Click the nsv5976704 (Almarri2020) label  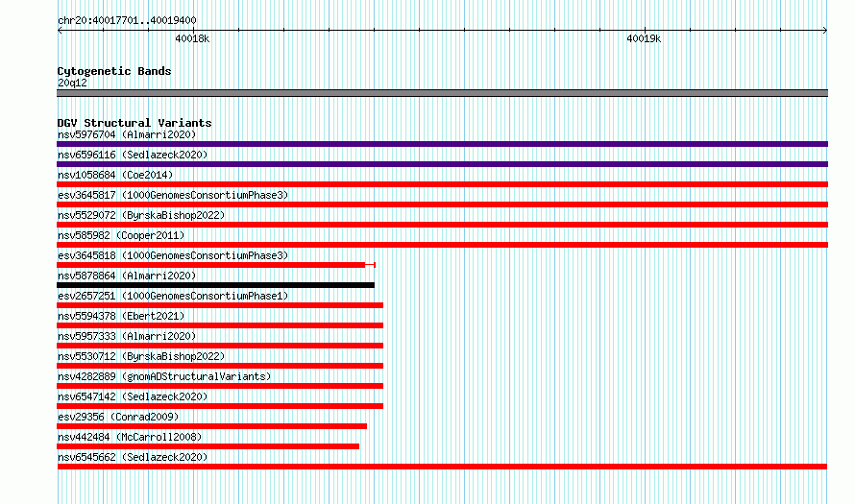[127, 134]
